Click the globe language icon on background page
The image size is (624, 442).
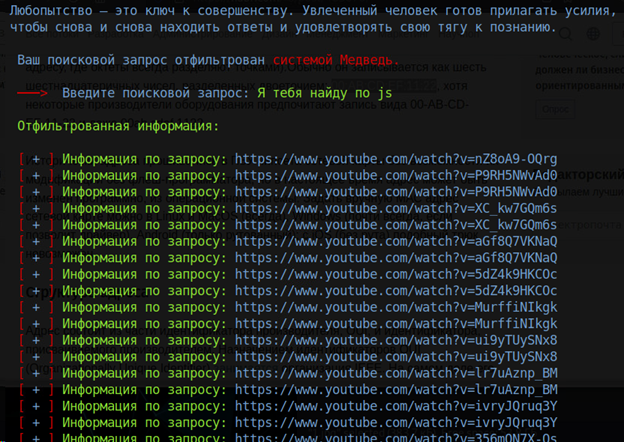[x=593, y=34]
